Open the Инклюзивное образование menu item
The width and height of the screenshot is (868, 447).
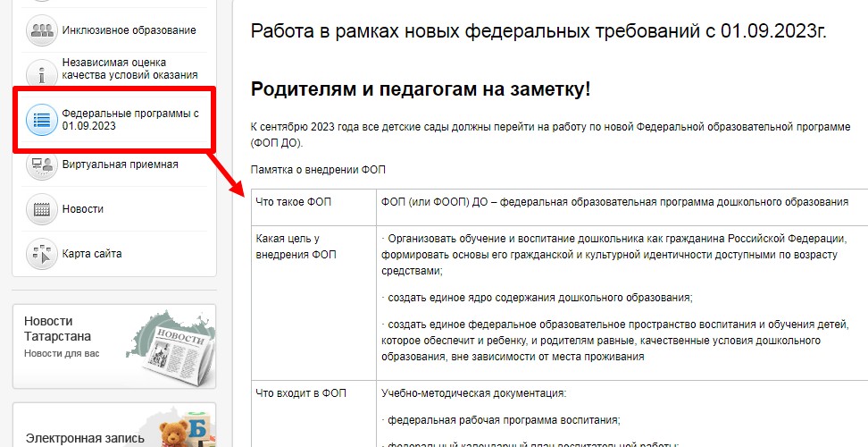pos(129,30)
